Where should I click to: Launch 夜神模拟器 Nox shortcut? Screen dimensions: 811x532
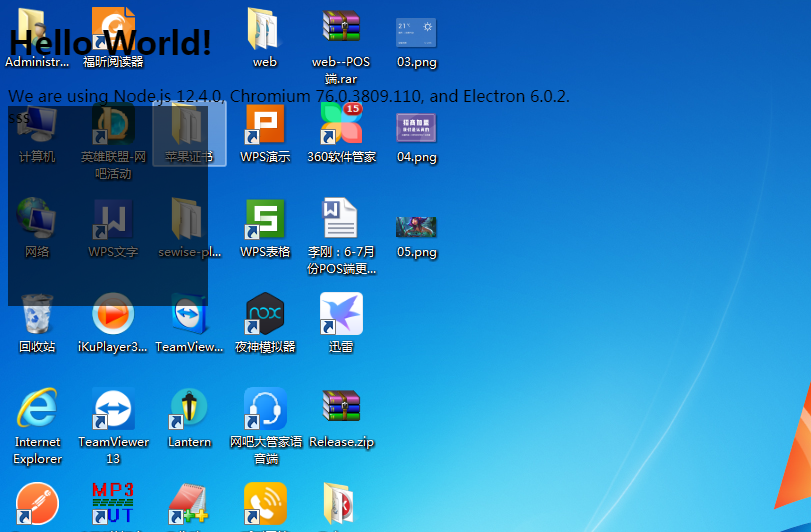click(265, 323)
